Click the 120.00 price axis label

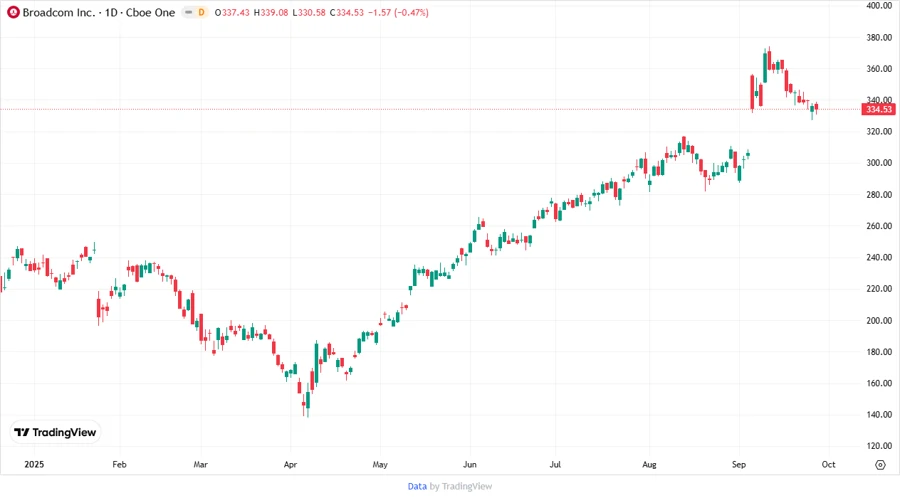[879, 446]
